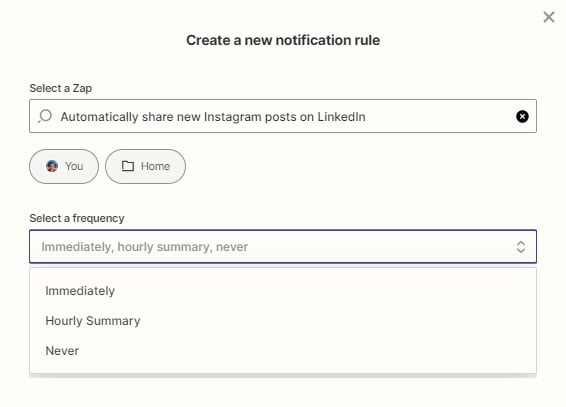Screen dimensions: 566x407
Task: Click the user avatar in the You chip
Action: pyautogui.click(x=52, y=166)
